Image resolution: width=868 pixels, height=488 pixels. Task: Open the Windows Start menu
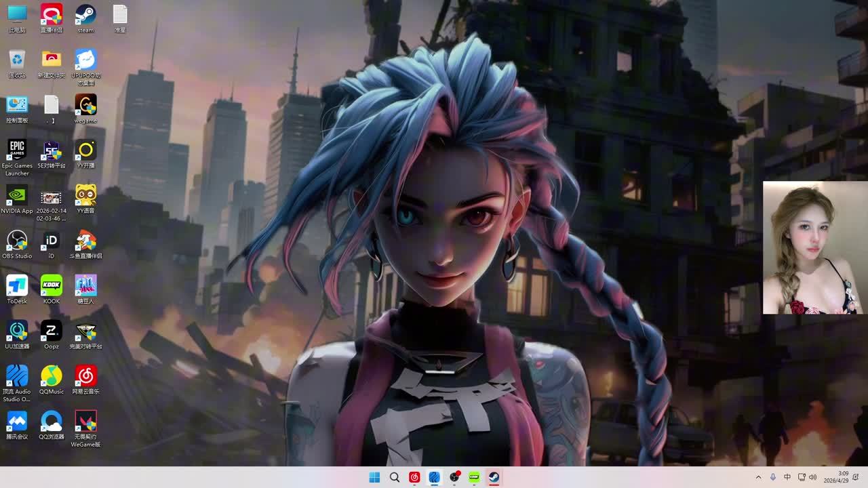coord(374,477)
